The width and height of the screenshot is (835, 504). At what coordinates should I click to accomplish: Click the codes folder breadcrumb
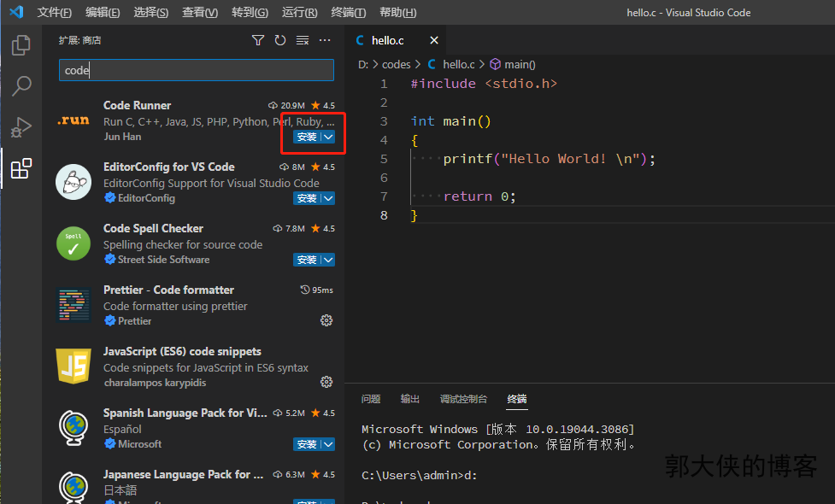pos(397,64)
